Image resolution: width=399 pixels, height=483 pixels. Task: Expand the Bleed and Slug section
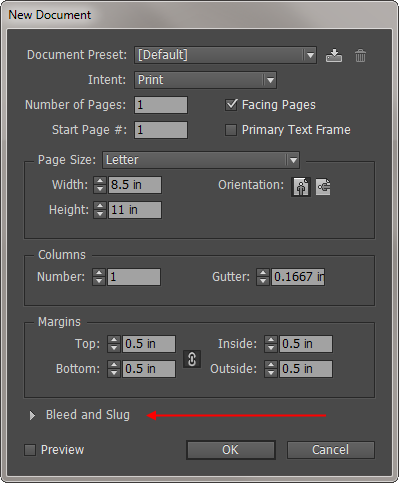pos(32,415)
